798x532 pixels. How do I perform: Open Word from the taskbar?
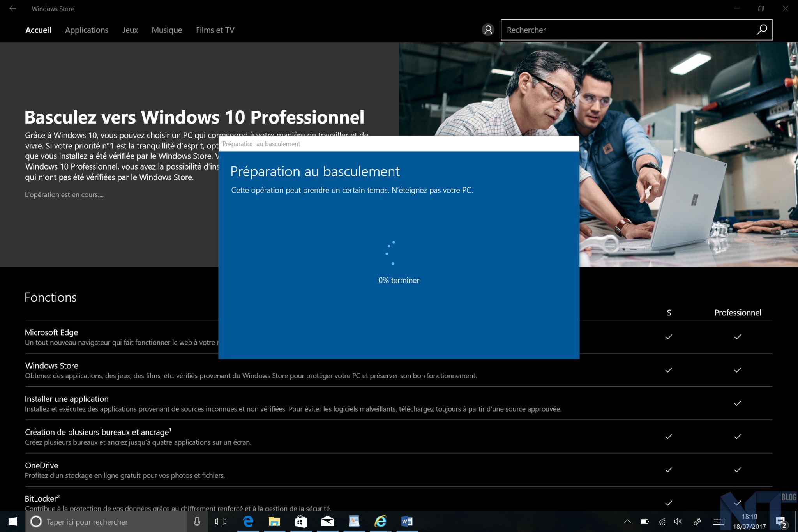coord(407,521)
